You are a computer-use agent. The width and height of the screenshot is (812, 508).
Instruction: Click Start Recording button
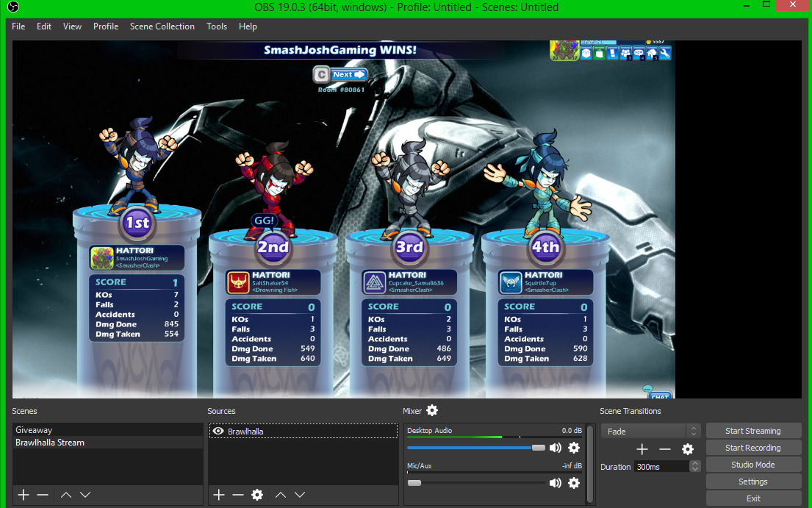[753, 448]
